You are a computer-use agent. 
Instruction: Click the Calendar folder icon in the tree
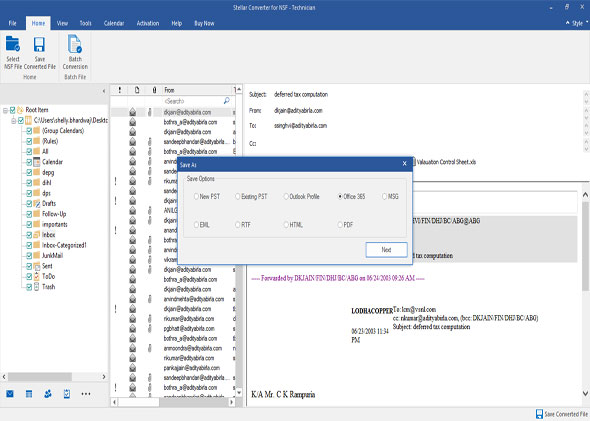point(36,162)
